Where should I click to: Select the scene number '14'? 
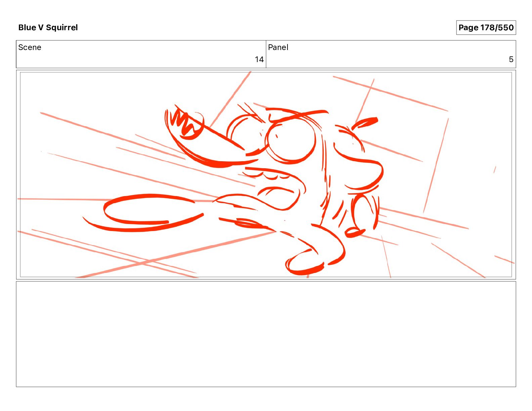click(x=259, y=59)
